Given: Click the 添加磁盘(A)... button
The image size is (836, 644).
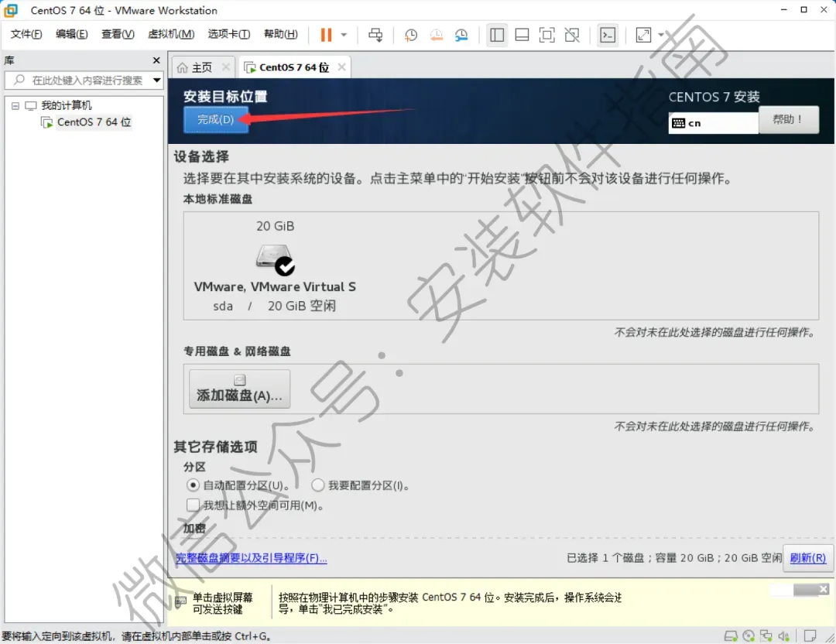Looking at the screenshot, I should coord(239,389).
